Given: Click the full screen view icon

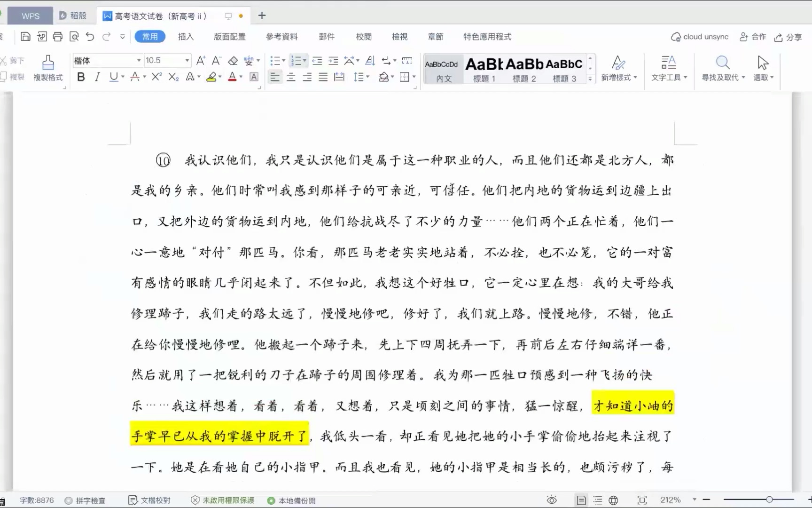Looking at the screenshot, I should [x=642, y=500].
